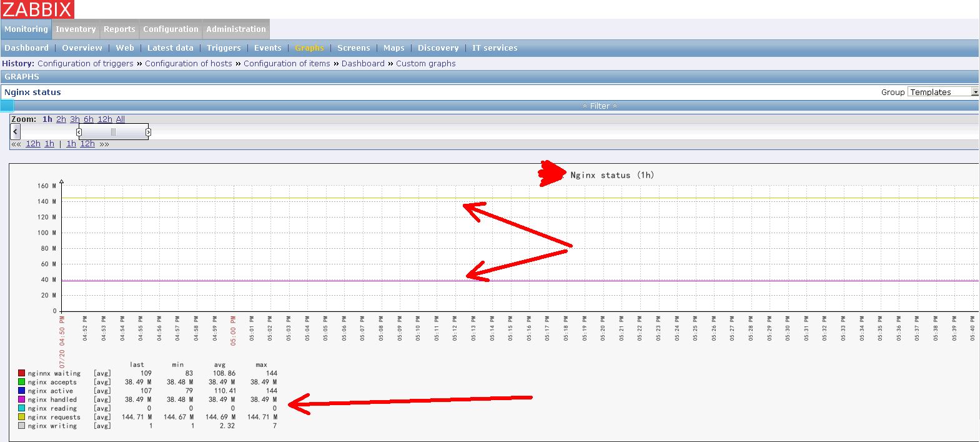Click the 12h link right after ««
Viewport: 980px width, 442px height.
tap(33, 144)
